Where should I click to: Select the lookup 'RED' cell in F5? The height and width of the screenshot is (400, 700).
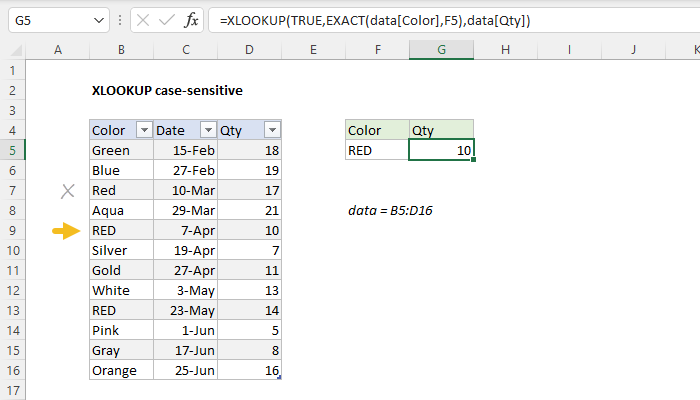click(x=377, y=150)
